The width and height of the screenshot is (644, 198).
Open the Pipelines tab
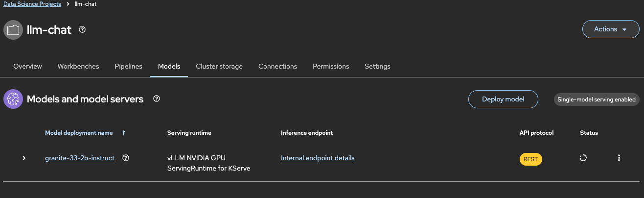128,66
